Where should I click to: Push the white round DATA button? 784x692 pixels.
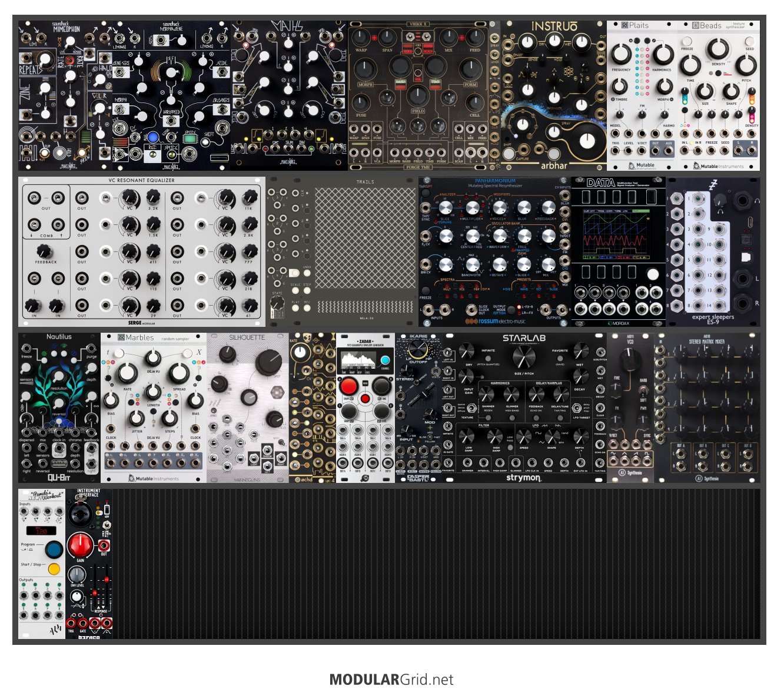coord(653,274)
